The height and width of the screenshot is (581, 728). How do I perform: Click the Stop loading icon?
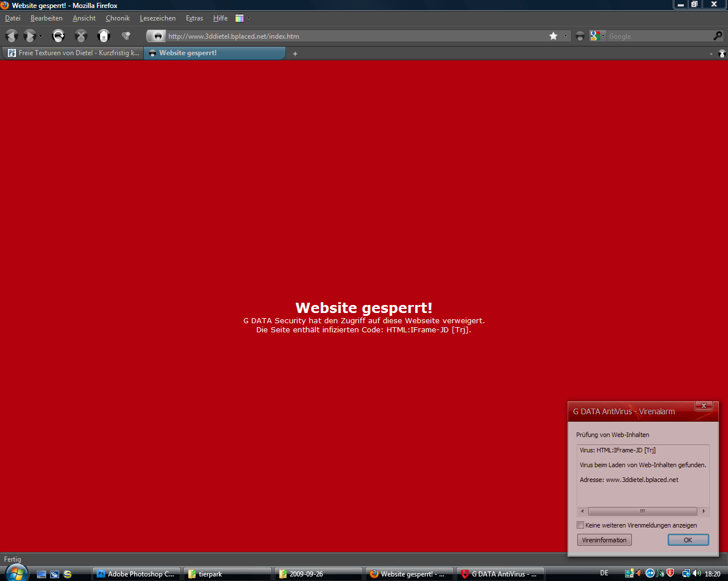81,36
